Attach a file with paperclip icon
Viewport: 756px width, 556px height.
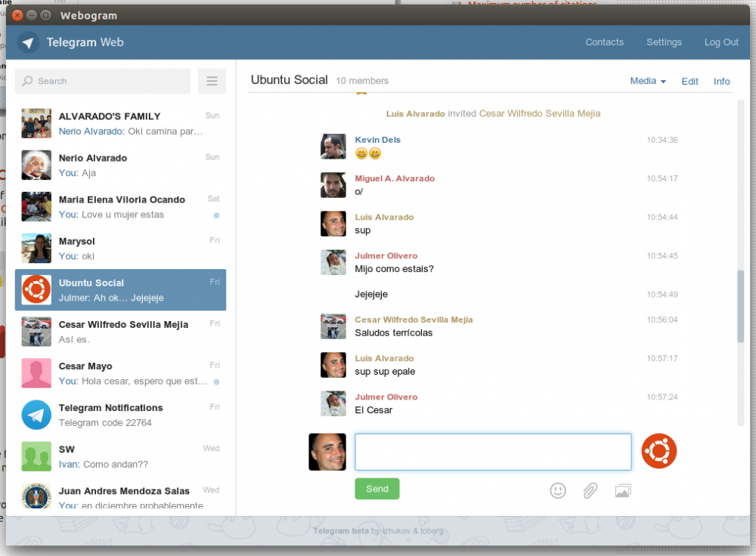(x=590, y=490)
